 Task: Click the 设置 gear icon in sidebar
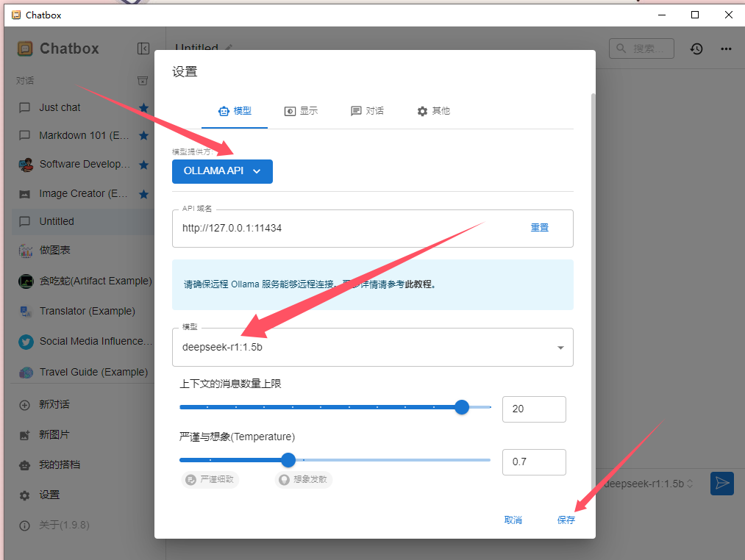tap(24, 495)
